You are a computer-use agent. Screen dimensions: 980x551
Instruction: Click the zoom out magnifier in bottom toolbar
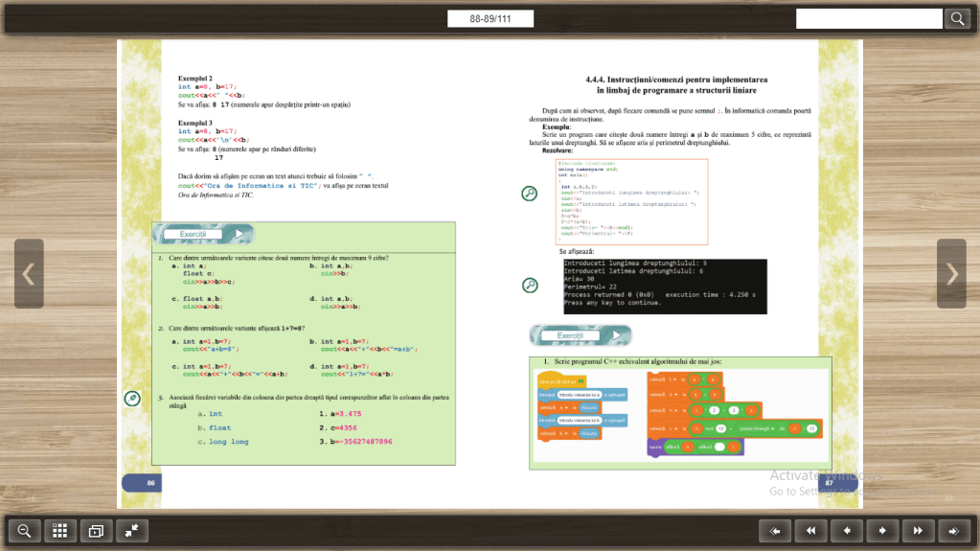25,530
